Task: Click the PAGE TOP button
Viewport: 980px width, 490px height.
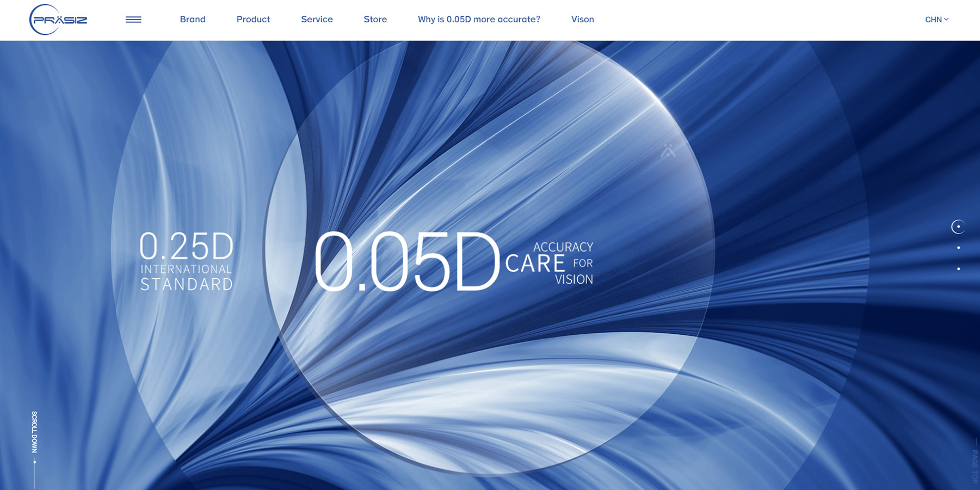Action: click(x=975, y=465)
